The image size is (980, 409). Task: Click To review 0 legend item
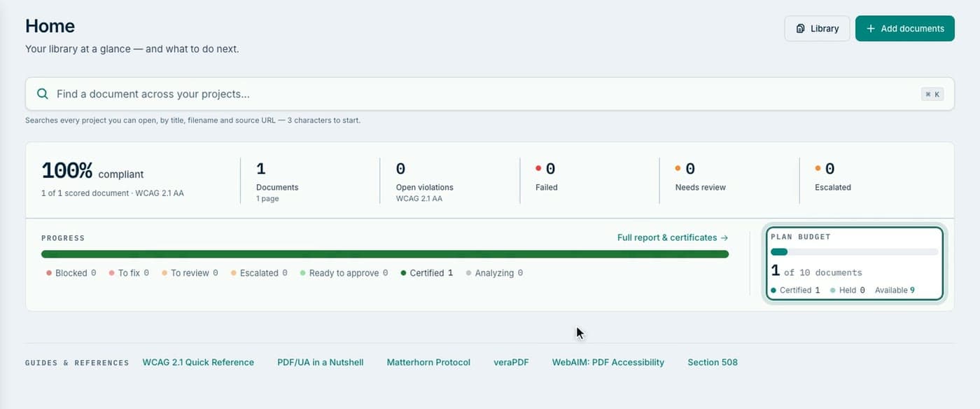tap(190, 273)
